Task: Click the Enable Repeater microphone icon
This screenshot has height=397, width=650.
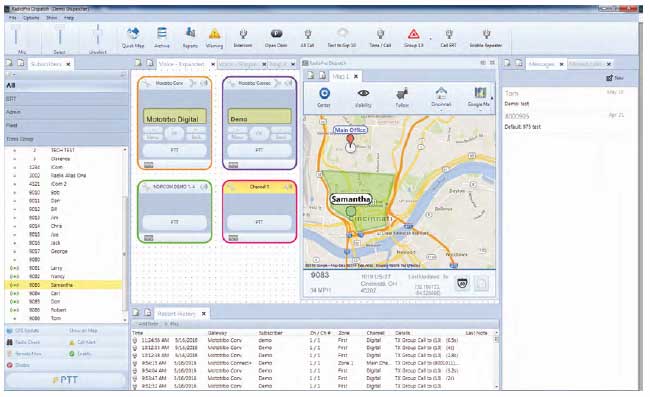Action: 486,34
